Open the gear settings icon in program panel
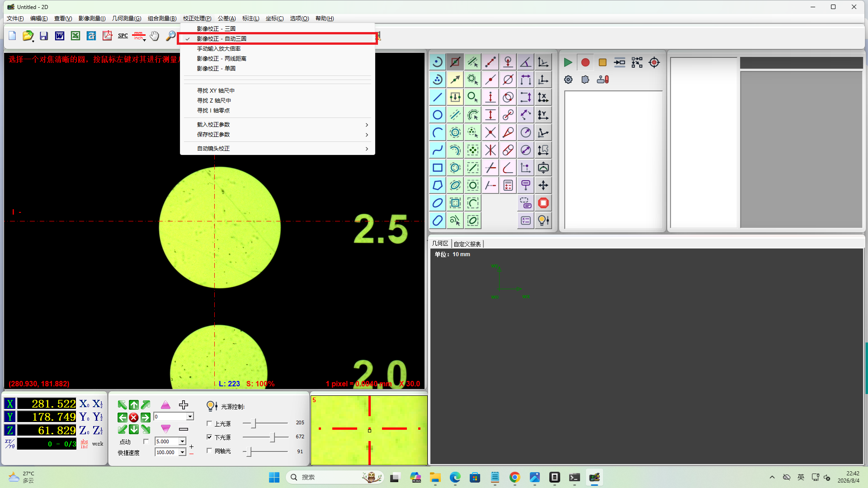Image resolution: width=868 pixels, height=488 pixels. point(568,80)
